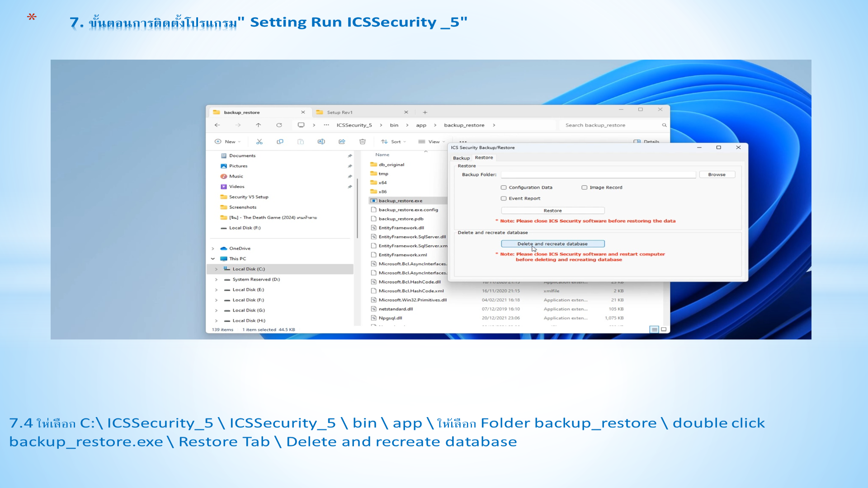Tick the Event Report checkbox
Image resolution: width=868 pixels, height=488 pixels.
[504, 198]
